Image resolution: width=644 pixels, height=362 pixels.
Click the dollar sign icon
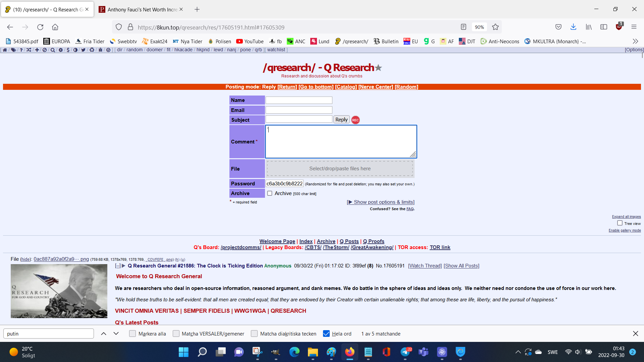click(x=68, y=50)
